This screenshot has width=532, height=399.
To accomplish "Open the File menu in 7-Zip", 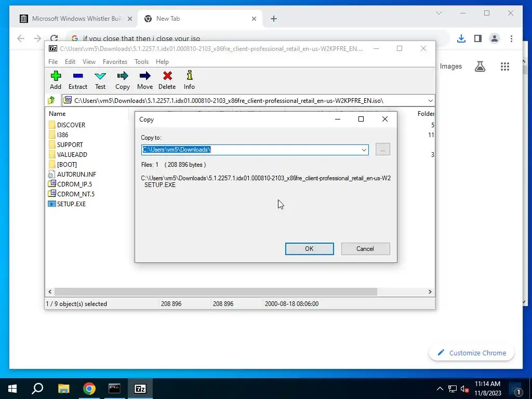I will [x=53, y=62].
